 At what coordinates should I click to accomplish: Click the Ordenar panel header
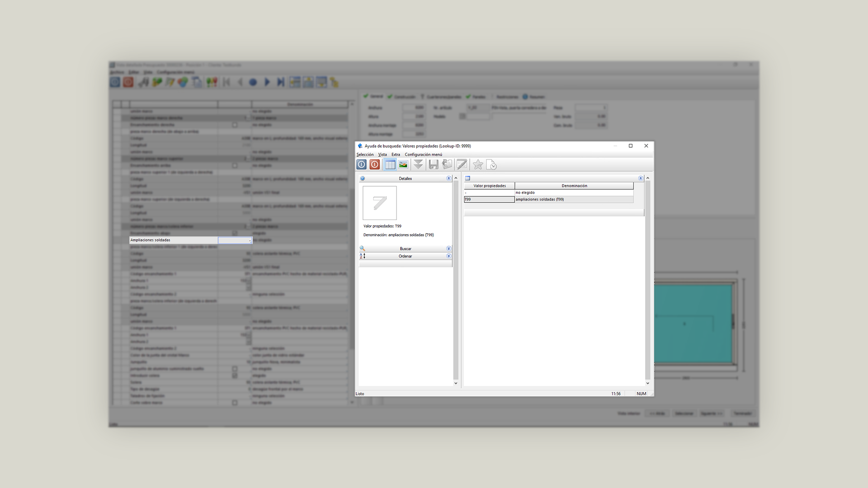coord(406,256)
